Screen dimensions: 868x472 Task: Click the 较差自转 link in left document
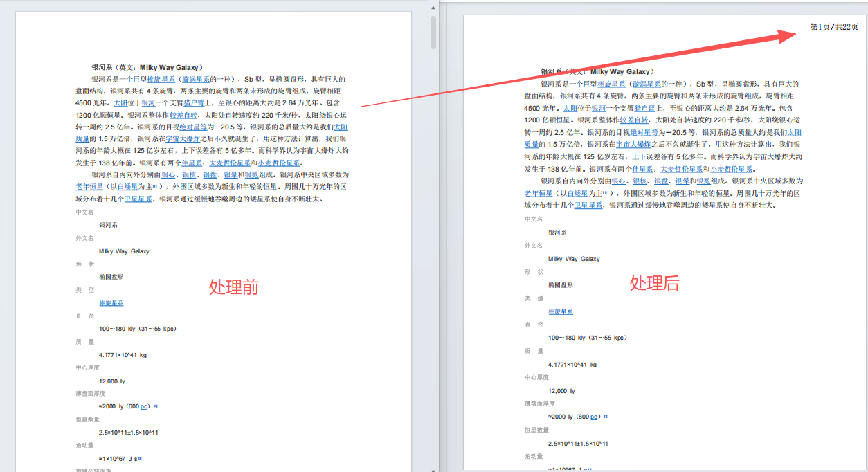[183, 116]
